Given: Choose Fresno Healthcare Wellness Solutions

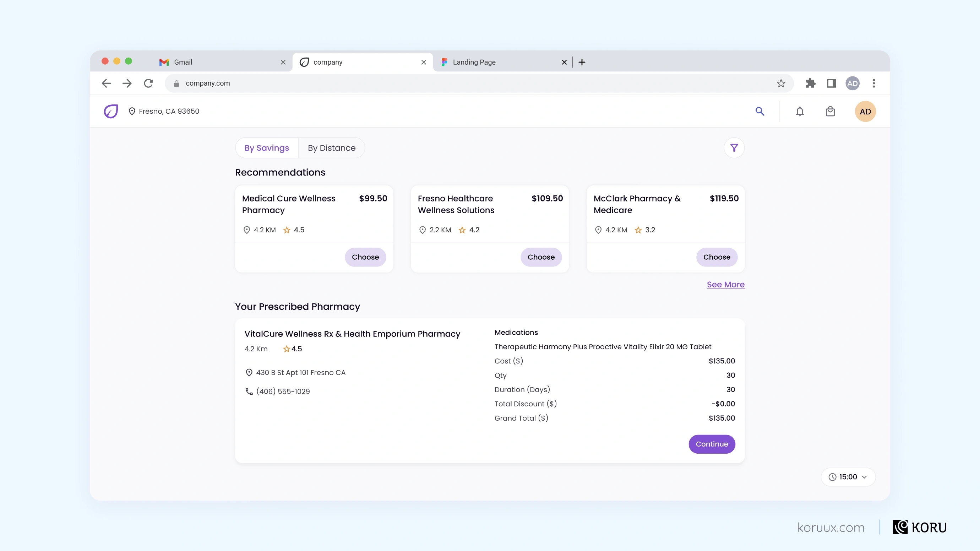Looking at the screenshot, I should click(541, 257).
